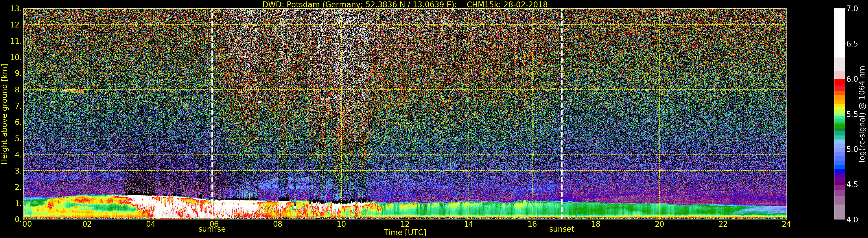Click the y-axis tick label 5
The image size is (868, 238).
(18, 138)
